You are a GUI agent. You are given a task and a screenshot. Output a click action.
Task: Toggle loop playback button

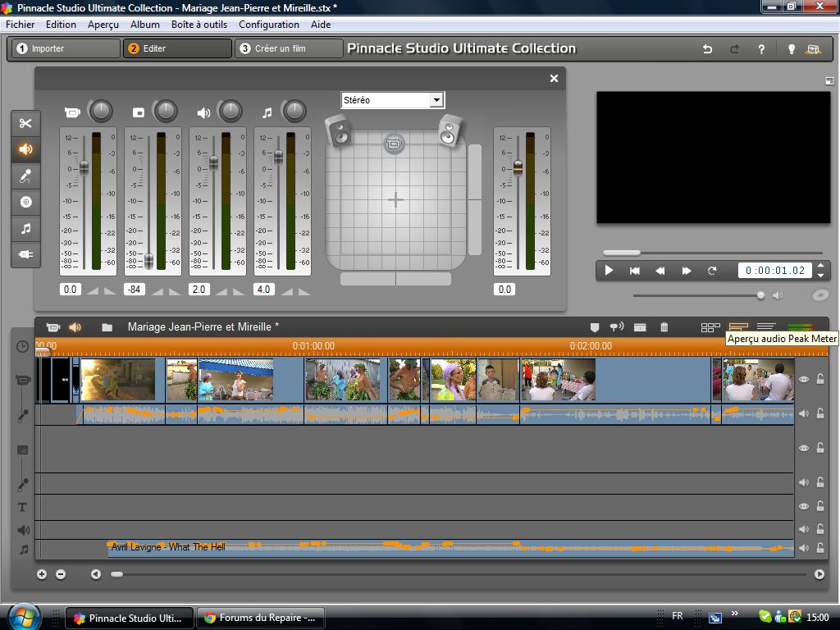(x=712, y=271)
